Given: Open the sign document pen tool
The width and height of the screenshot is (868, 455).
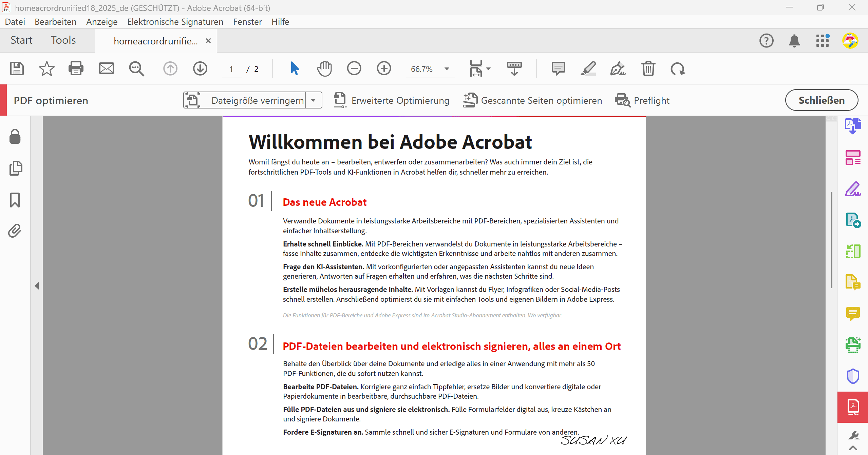Looking at the screenshot, I should (x=618, y=69).
